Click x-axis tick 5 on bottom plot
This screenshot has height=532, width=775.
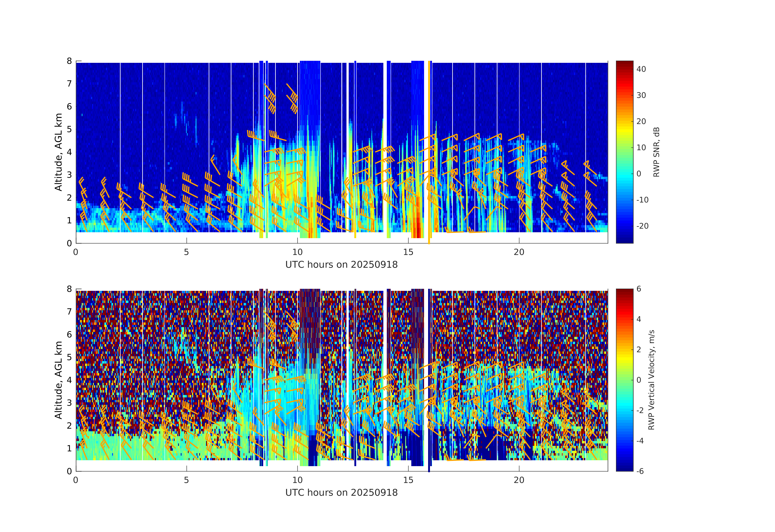point(186,480)
